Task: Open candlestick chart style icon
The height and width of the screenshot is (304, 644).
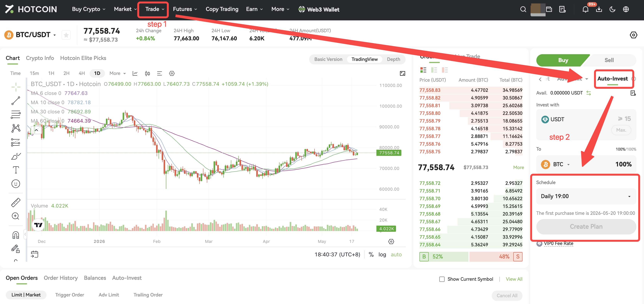Action: (147, 73)
